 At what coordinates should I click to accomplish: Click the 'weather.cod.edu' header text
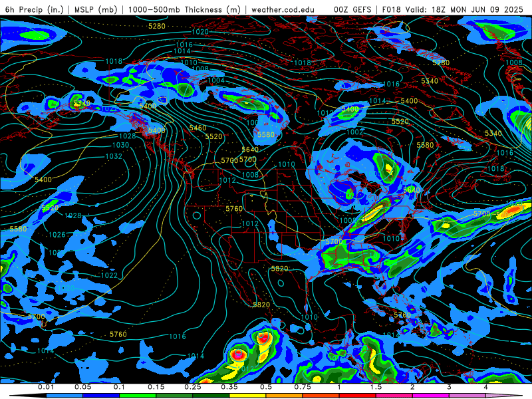[283, 9]
